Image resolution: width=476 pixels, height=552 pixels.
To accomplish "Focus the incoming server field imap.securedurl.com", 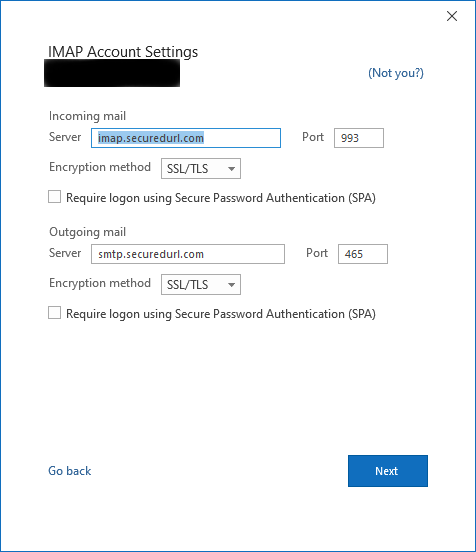I will (186, 138).
